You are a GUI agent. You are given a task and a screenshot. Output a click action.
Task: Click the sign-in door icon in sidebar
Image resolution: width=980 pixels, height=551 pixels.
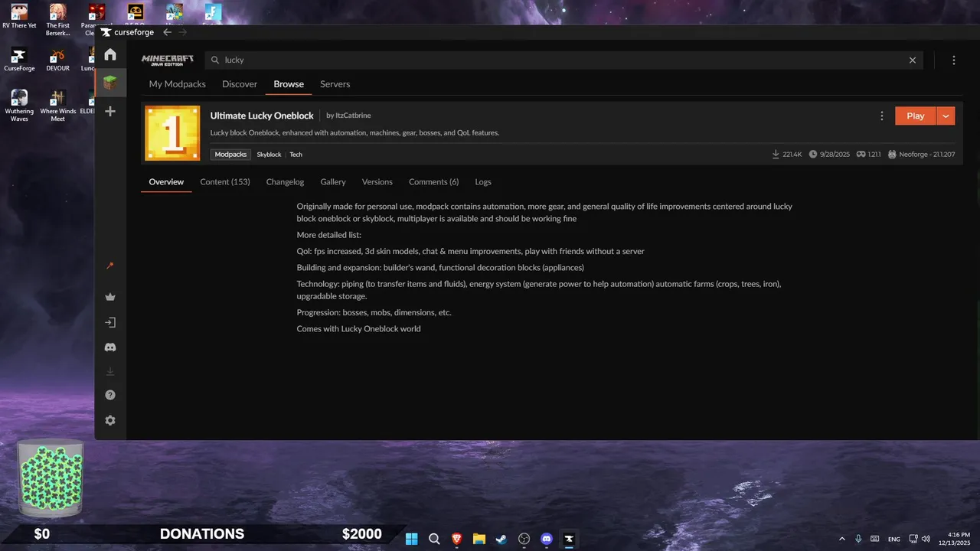(x=110, y=323)
